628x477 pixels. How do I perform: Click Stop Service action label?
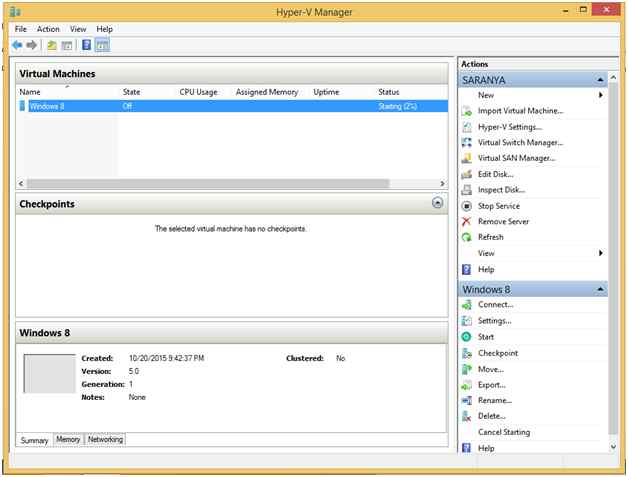pyautogui.click(x=499, y=206)
